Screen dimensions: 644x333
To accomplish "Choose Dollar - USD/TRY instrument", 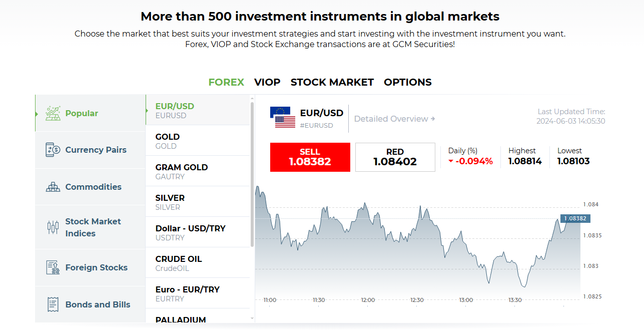I will [x=198, y=232].
